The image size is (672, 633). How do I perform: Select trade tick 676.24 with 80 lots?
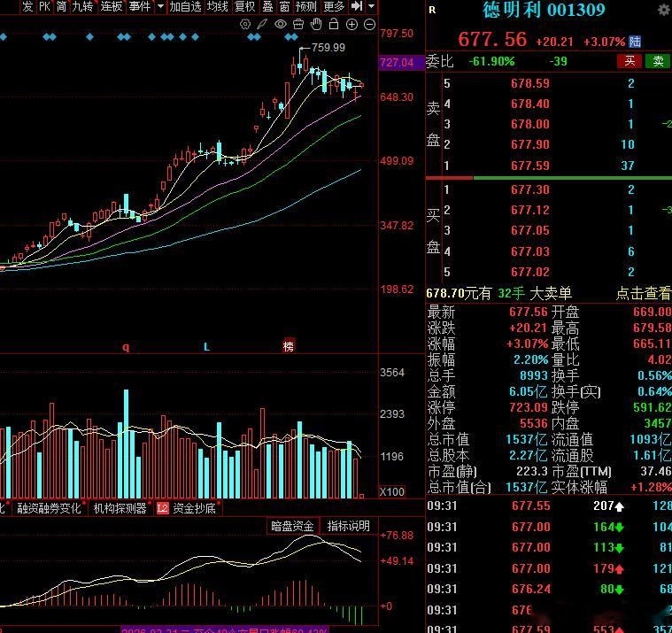click(549, 590)
